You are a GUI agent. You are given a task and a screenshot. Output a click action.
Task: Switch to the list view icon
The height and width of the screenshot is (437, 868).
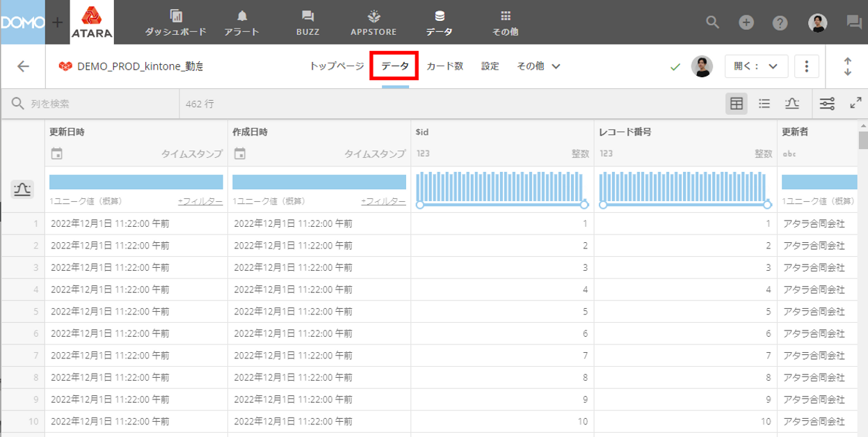coord(764,104)
